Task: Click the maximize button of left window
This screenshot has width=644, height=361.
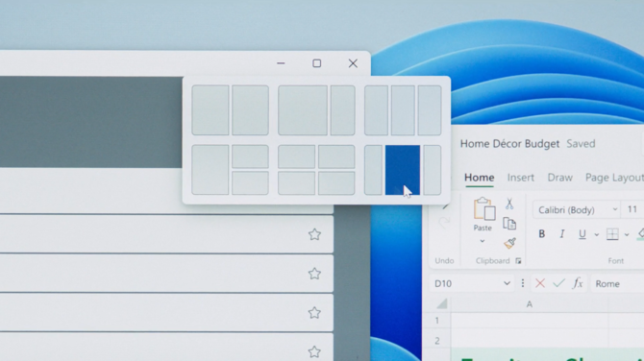Action: click(x=316, y=63)
